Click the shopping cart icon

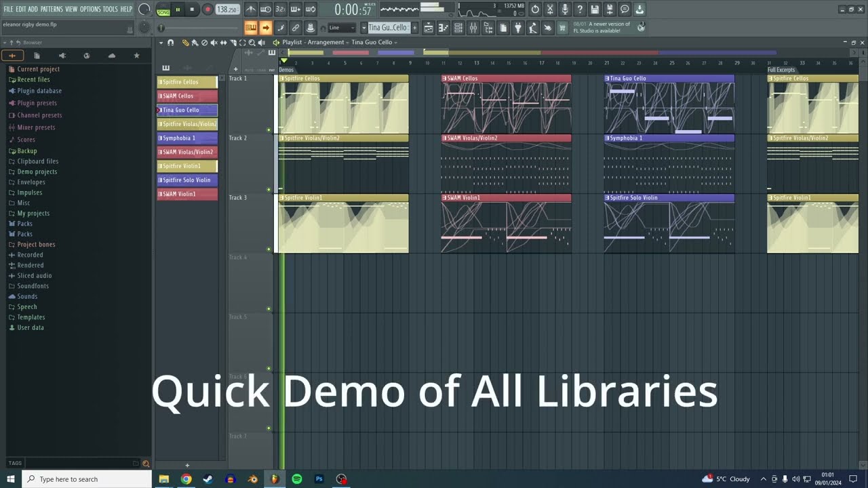(x=562, y=28)
